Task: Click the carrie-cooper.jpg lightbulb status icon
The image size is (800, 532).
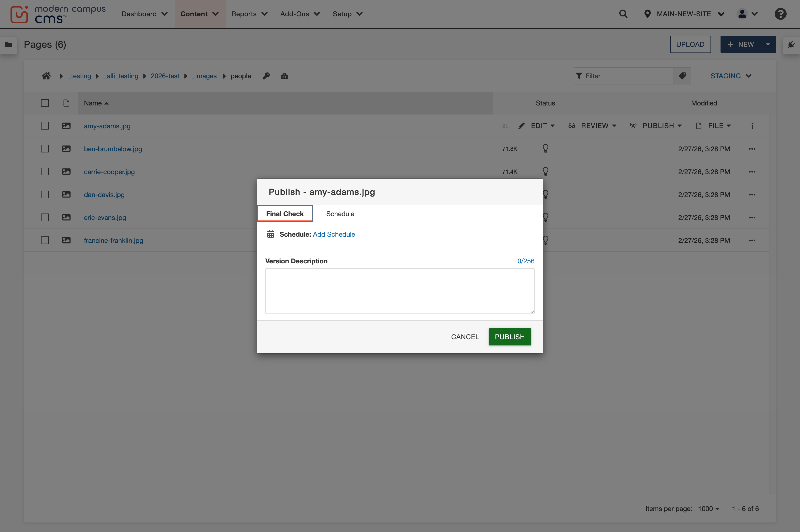Action: click(x=545, y=172)
